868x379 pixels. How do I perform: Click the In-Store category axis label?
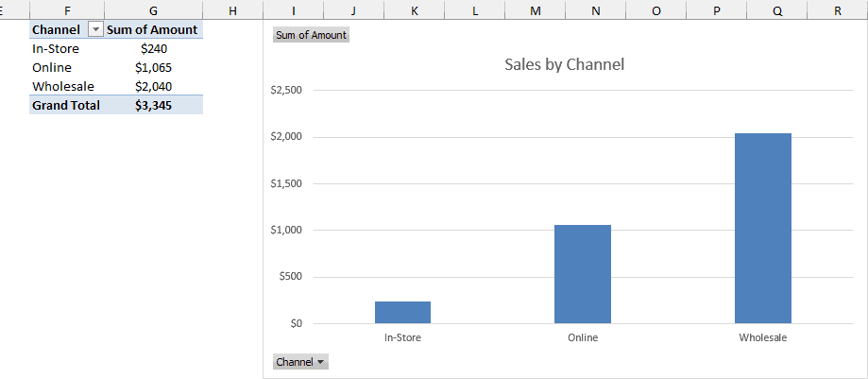point(402,336)
